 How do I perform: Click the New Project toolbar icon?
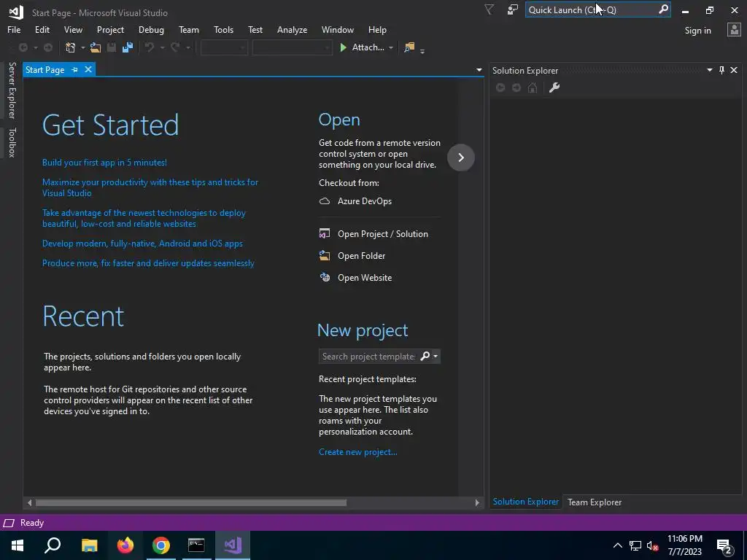click(71, 47)
